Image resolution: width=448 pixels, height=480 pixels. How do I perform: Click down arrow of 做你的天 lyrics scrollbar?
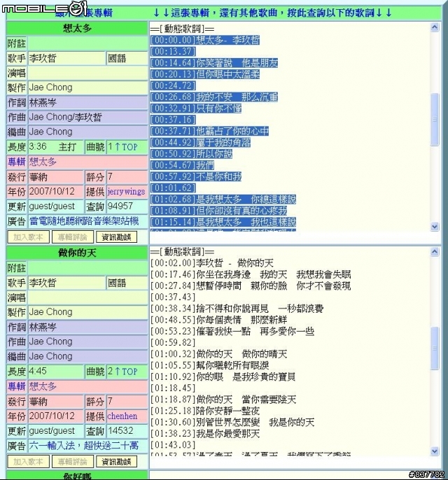[x=435, y=451]
